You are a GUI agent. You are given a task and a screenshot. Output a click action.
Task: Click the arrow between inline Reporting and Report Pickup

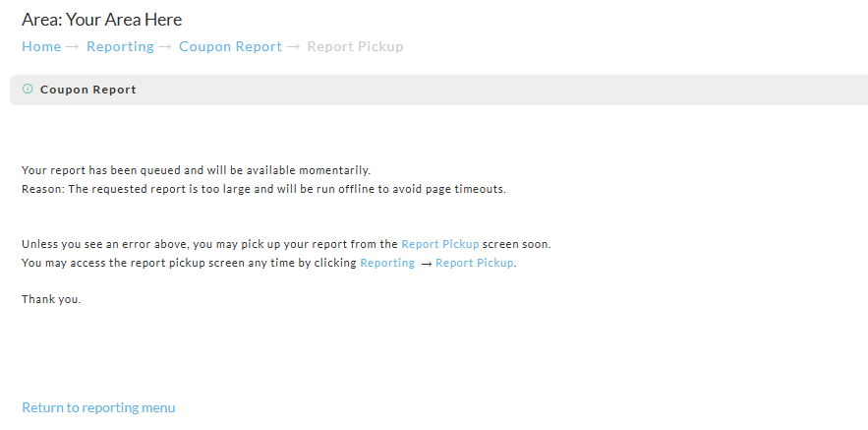pos(426,264)
